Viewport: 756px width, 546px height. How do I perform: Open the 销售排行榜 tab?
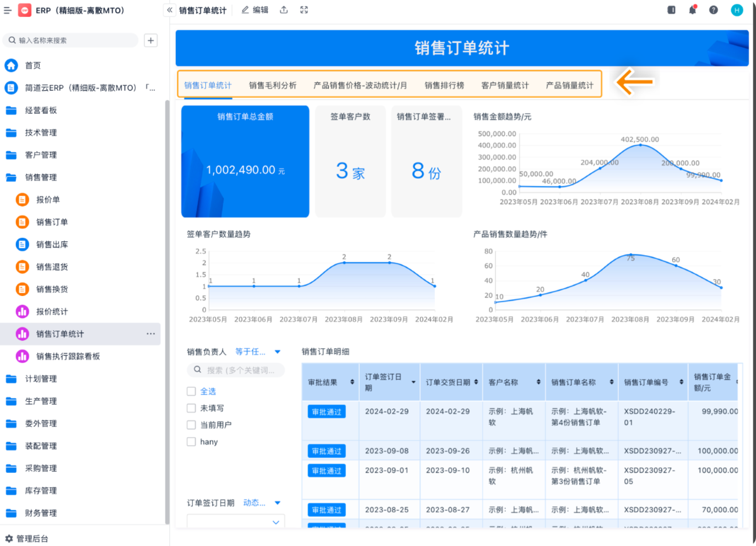coord(444,86)
